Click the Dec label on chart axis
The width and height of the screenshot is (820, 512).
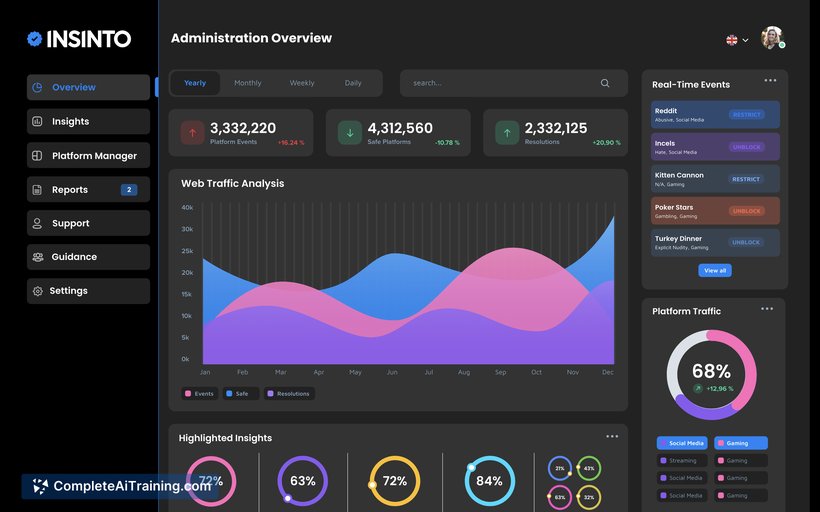[x=608, y=372]
